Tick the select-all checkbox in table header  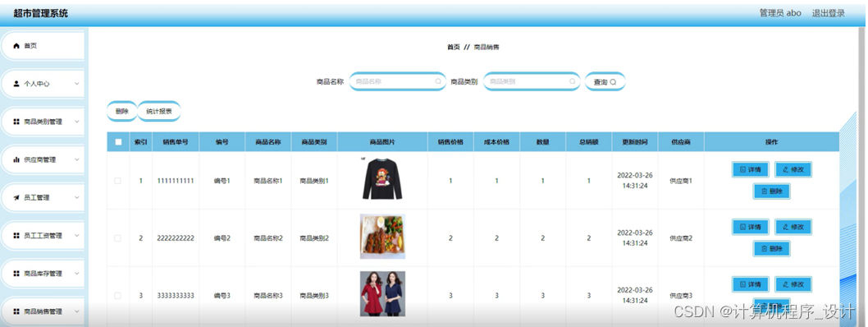click(x=118, y=142)
